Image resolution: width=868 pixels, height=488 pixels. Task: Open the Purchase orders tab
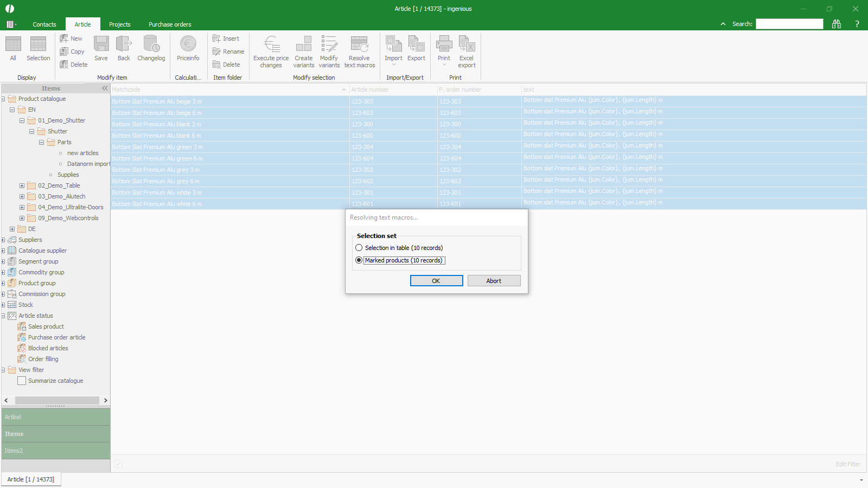(x=170, y=24)
